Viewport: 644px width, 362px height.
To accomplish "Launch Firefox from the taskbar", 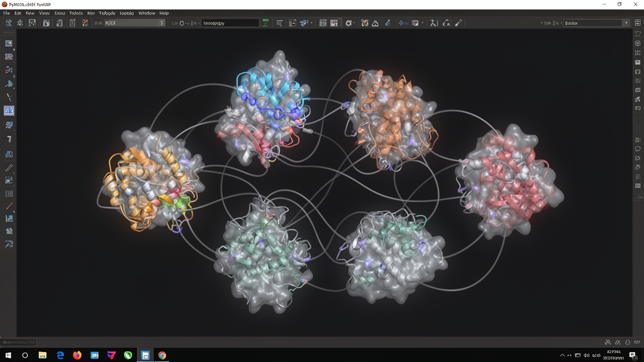I will (77, 356).
